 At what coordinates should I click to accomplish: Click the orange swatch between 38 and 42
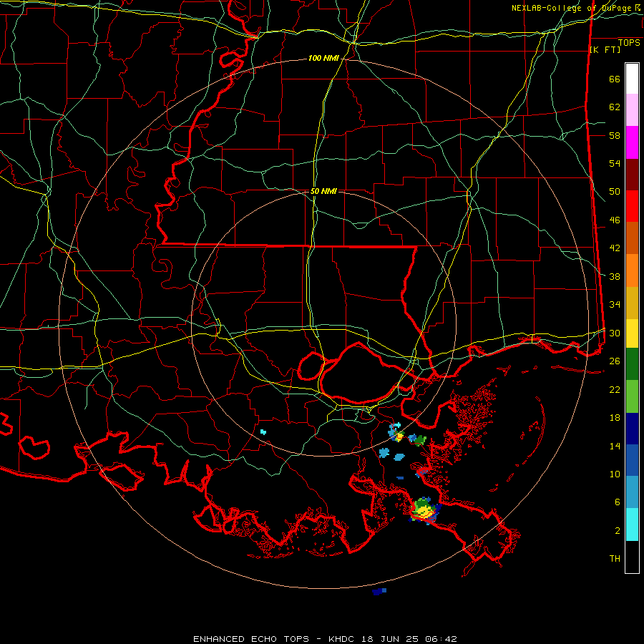pyautogui.click(x=632, y=270)
